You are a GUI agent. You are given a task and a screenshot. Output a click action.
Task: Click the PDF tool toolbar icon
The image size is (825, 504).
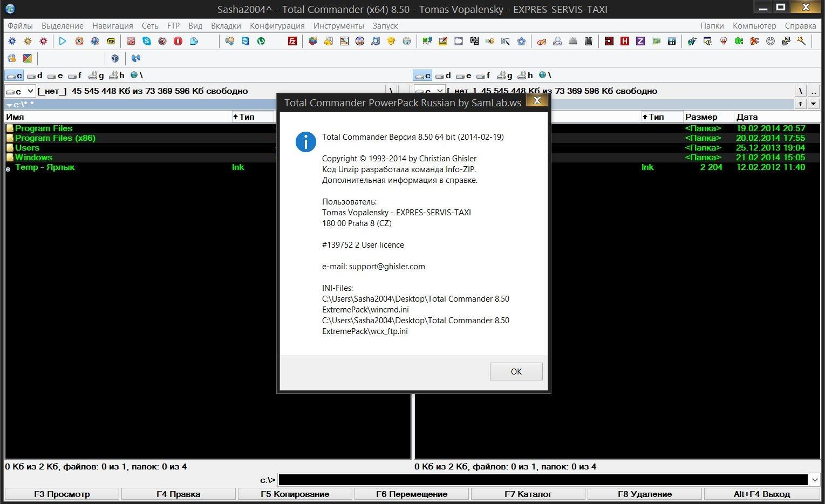[111, 41]
